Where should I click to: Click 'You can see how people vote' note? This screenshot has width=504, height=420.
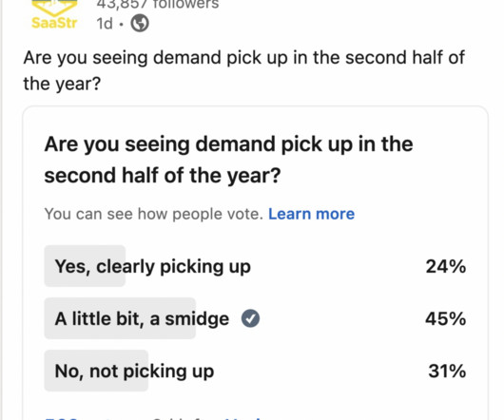pos(154,214)
